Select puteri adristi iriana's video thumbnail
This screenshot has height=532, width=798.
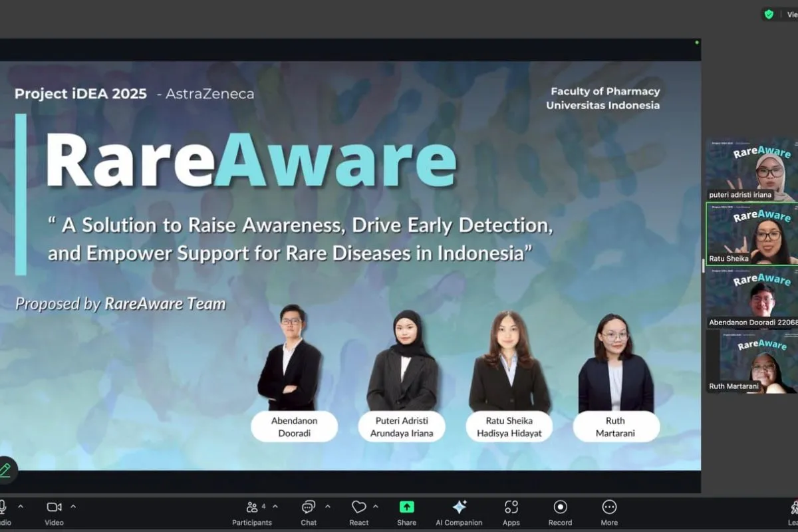pyautogui.click(x=751, y=170)
